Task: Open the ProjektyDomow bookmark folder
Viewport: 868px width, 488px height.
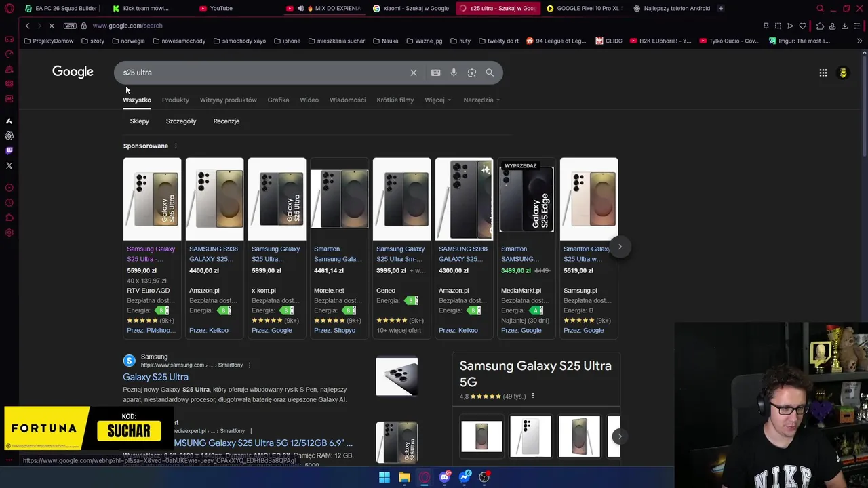Action: pyautogui.click(x=48, y=41)
